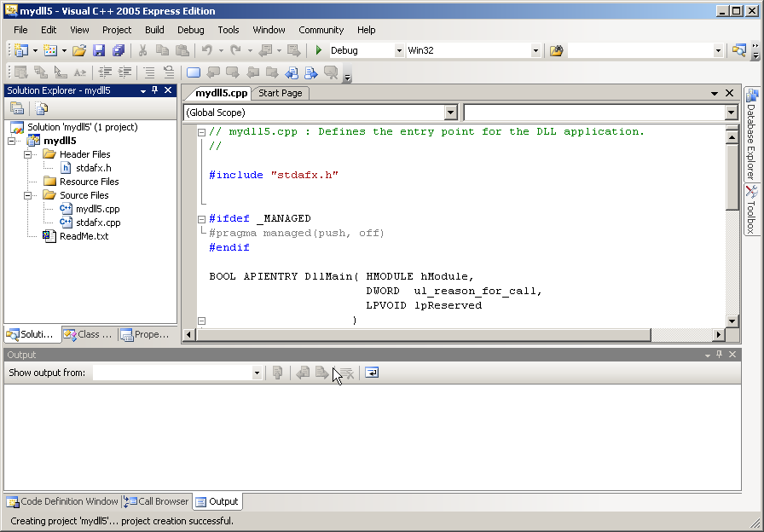Open the Global Scope dropdown
The height and width of the screenshot is (532, 764).
451,113
